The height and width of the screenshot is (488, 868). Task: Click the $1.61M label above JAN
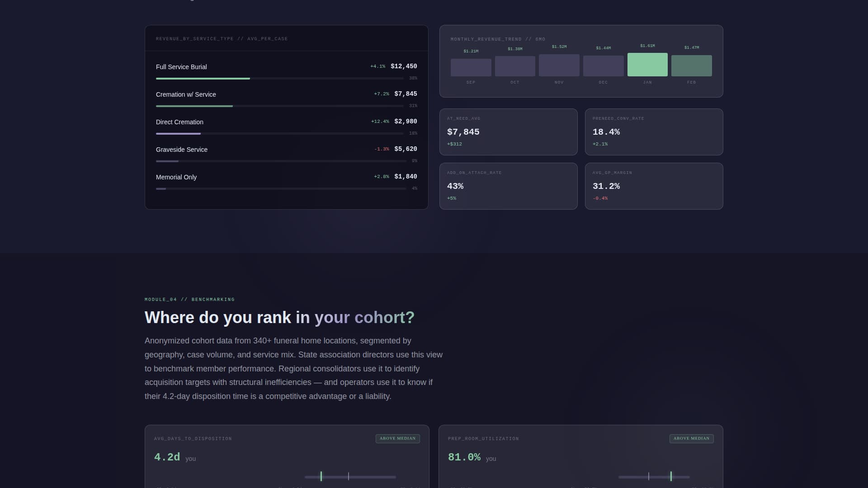click(647, 46)
